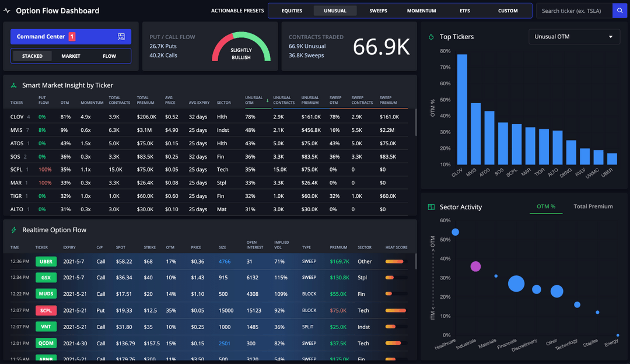Image resolution: width=630 pixels, height=364 pixels.
Task: Switch to Market view
Action: (x=71, y=56)
